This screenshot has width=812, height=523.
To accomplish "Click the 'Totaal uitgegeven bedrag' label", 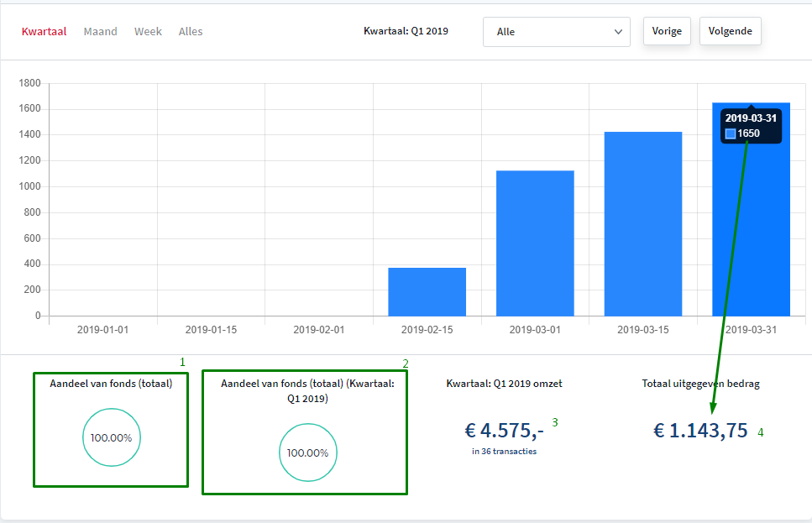I will pyautogui.click(x=700, y=384).
